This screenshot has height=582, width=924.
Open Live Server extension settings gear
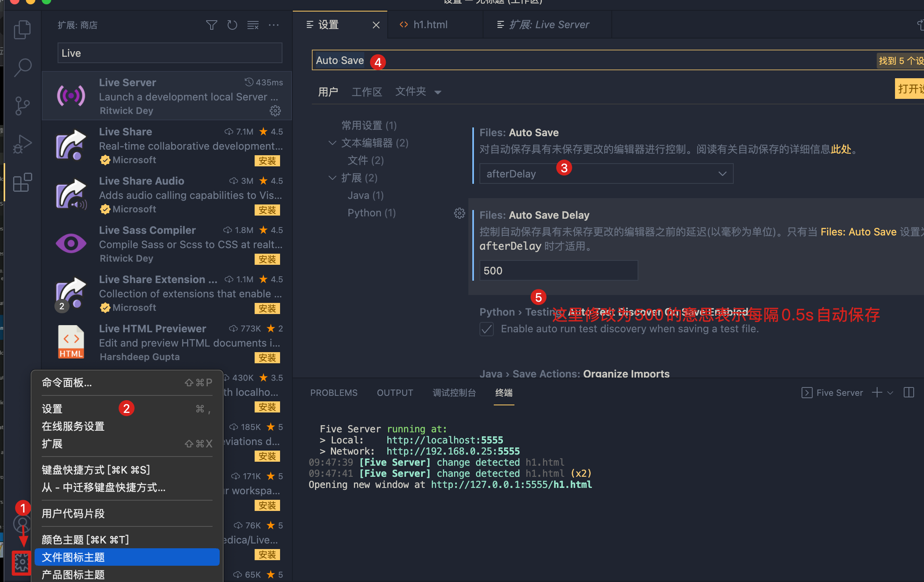click(275, 111)
